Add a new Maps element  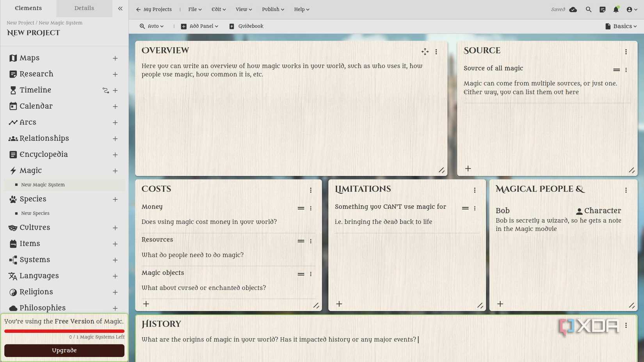115,58
